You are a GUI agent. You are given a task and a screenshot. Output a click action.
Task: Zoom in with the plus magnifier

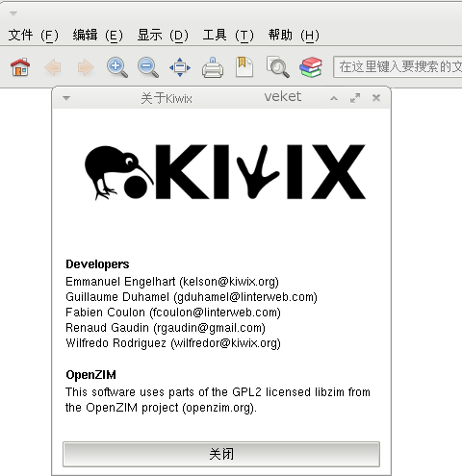[x=116, y=67]
